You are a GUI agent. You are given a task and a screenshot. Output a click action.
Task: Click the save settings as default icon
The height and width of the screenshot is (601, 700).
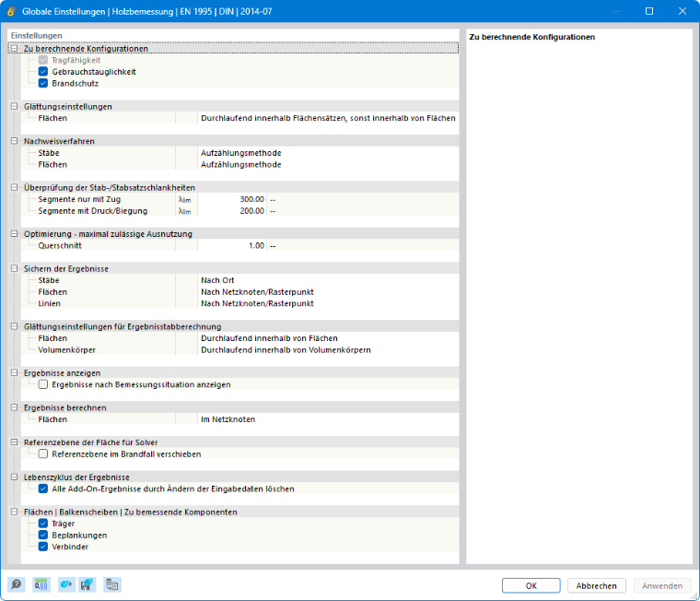point(87,584)
